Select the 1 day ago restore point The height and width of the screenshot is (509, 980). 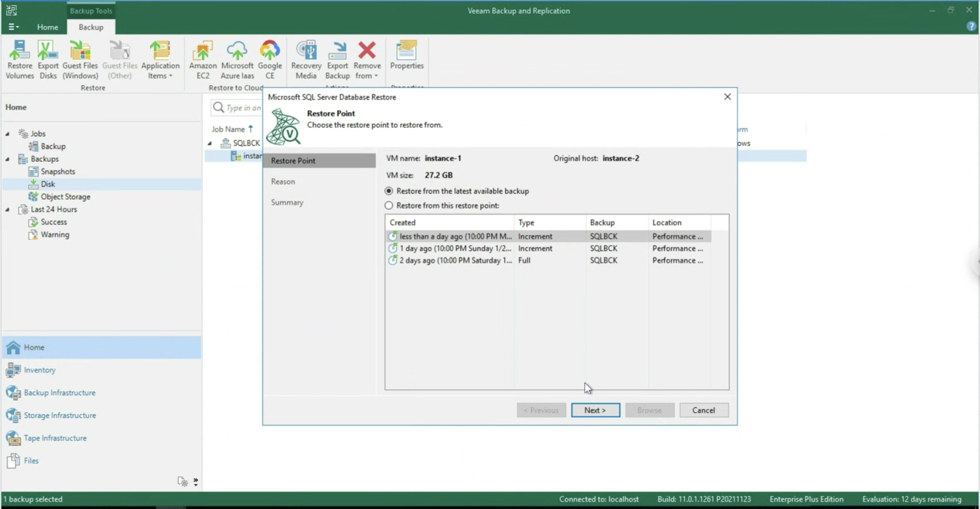(548, 249)
